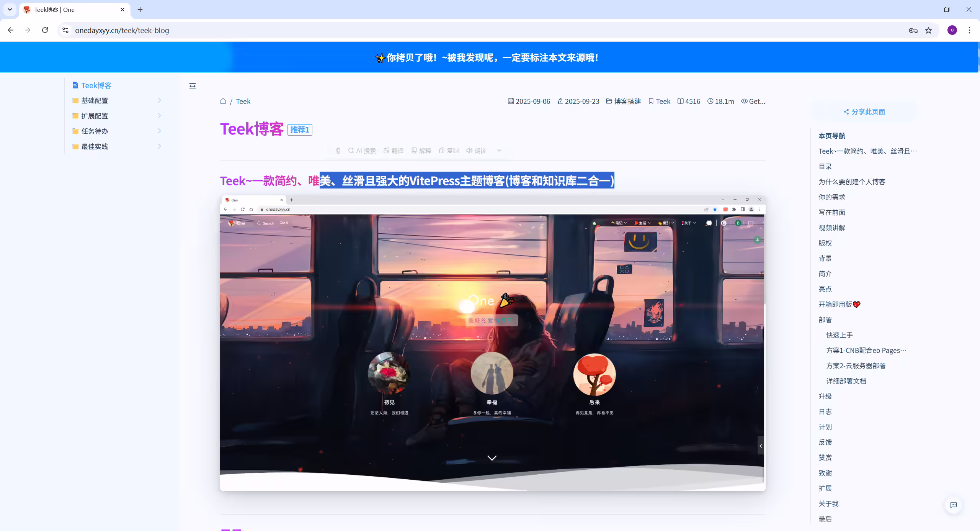Jump to 背景 section
Screen dimensions: 980x531
(x=825, y=258)
